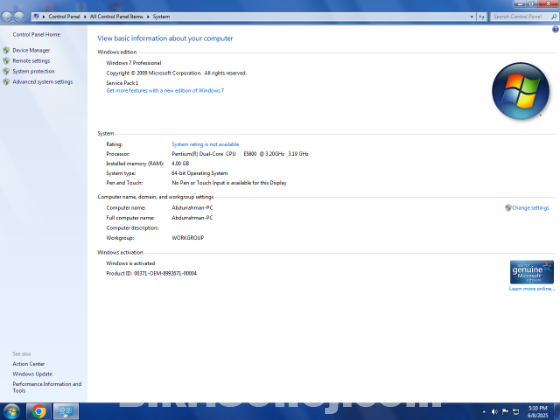This screenshot has height=420, width=560.
Task: Click System rating is not available link
Action: [205, 144]
